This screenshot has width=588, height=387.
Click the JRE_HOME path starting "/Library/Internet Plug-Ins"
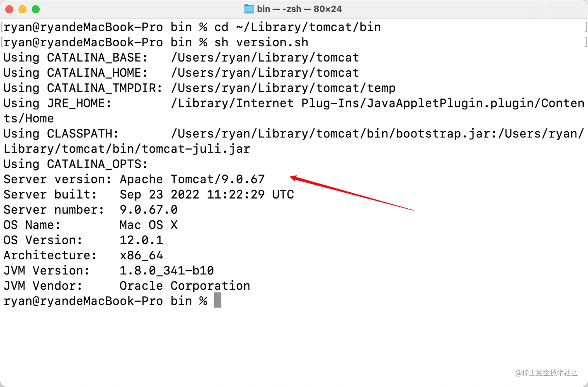(x=378, y=103)
